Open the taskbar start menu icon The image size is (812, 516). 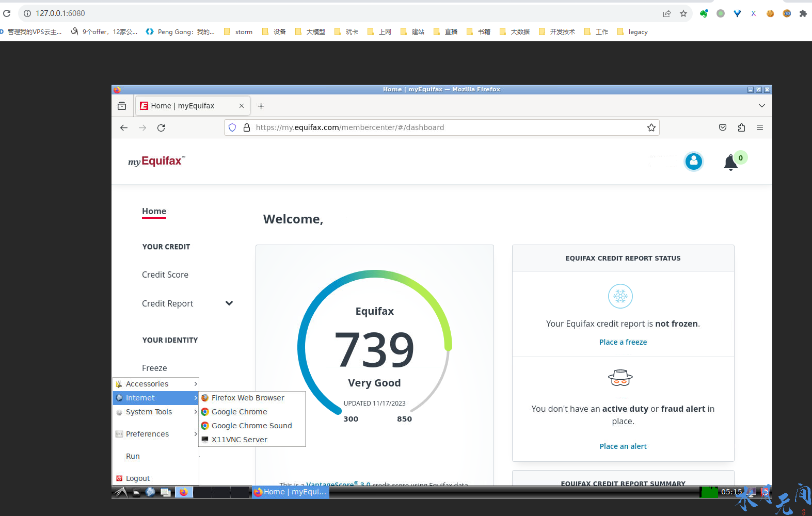pos(121,492)
